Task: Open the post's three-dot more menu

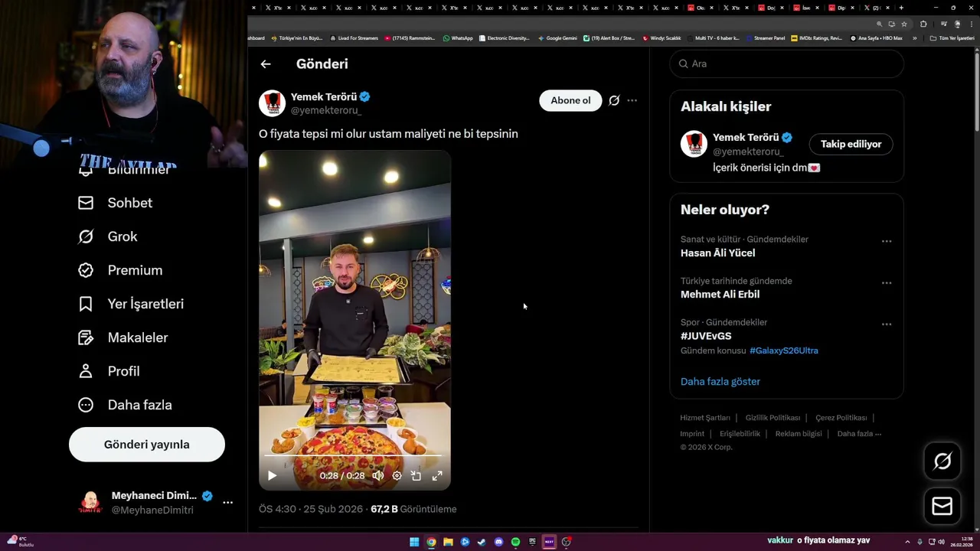Action: [x=632, y=101]
